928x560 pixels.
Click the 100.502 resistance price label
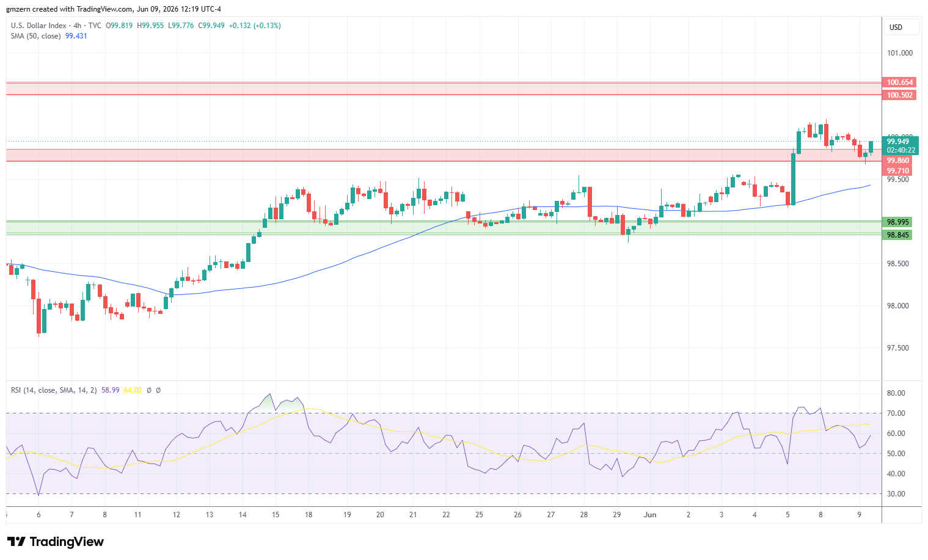(x=899, y=95)
